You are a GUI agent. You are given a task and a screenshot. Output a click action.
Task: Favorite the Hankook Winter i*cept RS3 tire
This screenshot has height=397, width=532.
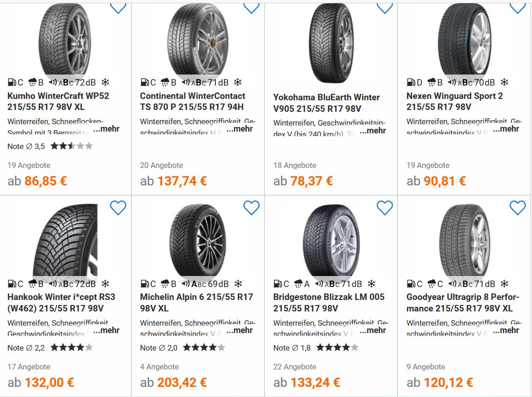(118, 208)
